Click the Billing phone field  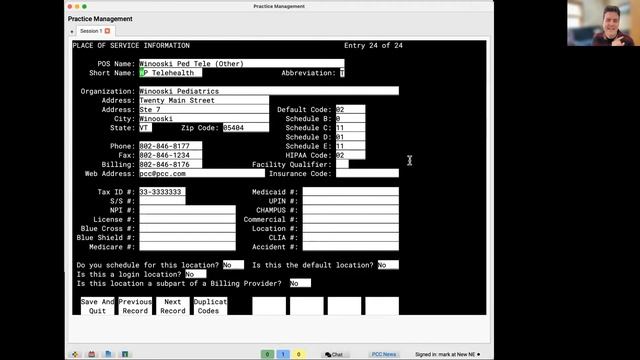[171, 164]
